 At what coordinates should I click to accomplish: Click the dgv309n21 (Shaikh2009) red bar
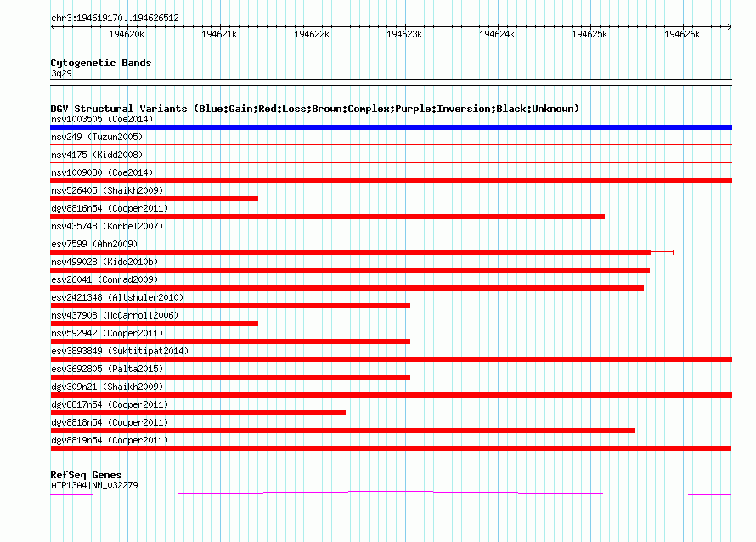pyautogui.click(x=391, y=395)
